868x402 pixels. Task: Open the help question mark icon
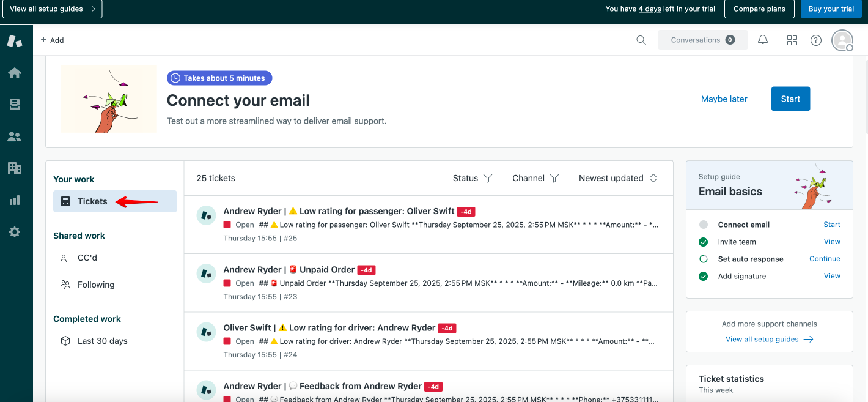[x=816, y=40]
